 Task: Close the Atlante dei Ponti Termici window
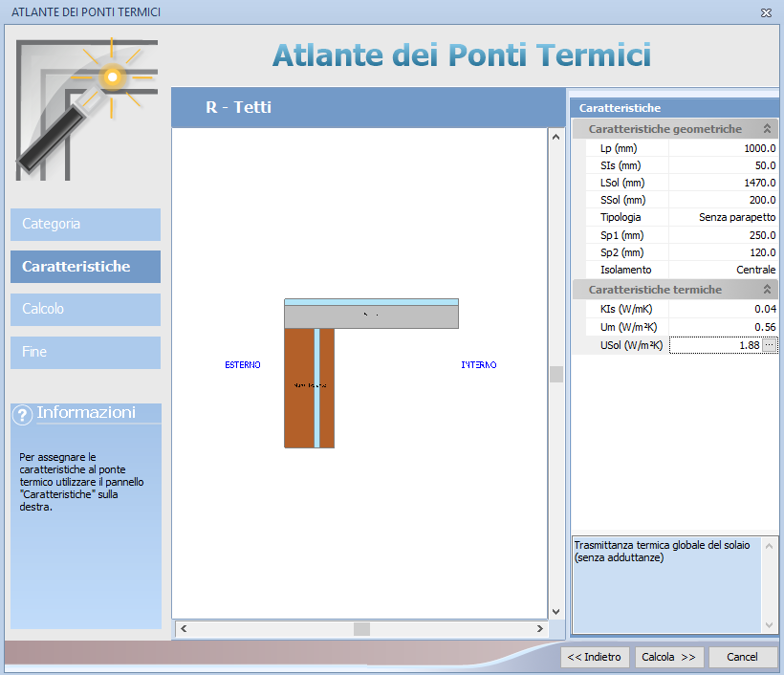(x=766, y=12)
